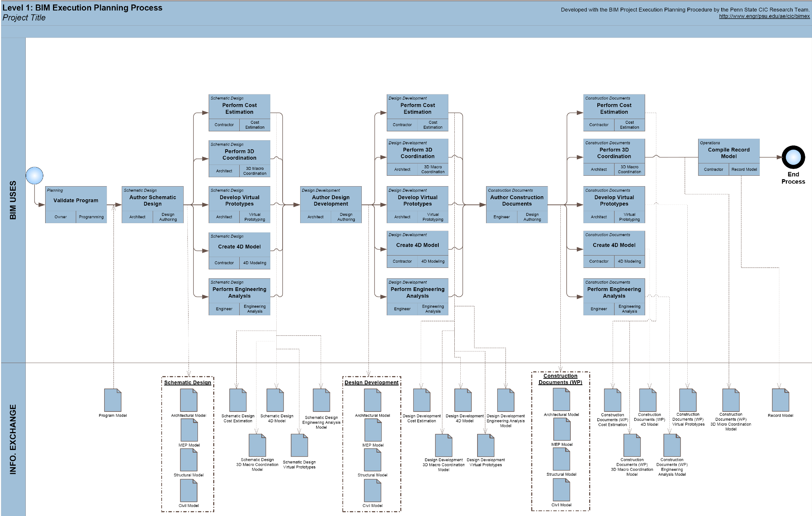This screenshot has height=516, width=812.
Task: Select the Program Model document icon
Action: tap(112, 400)
